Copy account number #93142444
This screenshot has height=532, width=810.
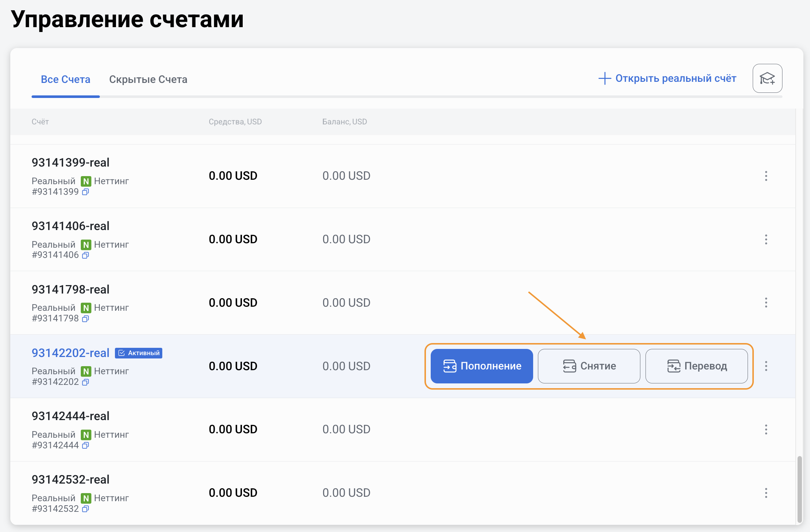click(x=86, y=445)
